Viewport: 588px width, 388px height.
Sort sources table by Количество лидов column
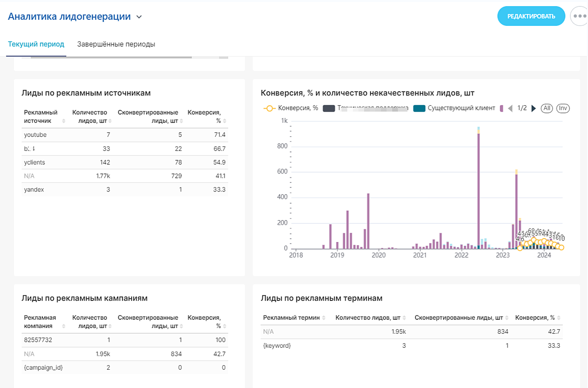(x=110, y=121)
